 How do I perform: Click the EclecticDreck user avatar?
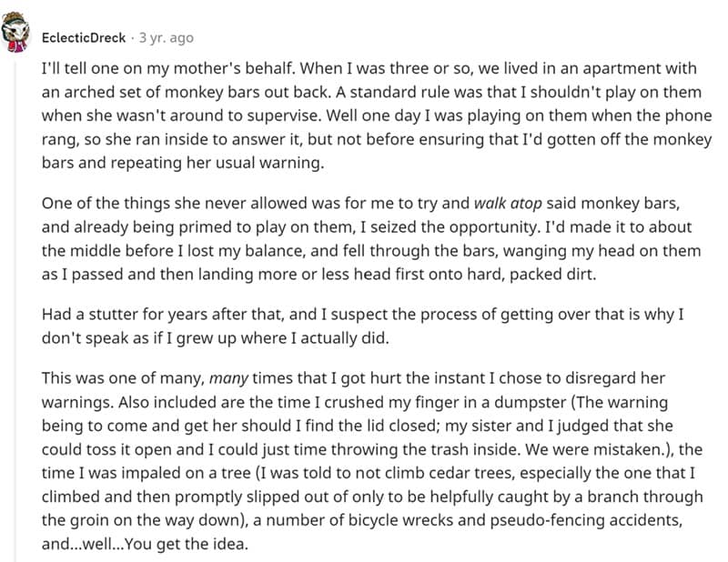pos(18,37)
